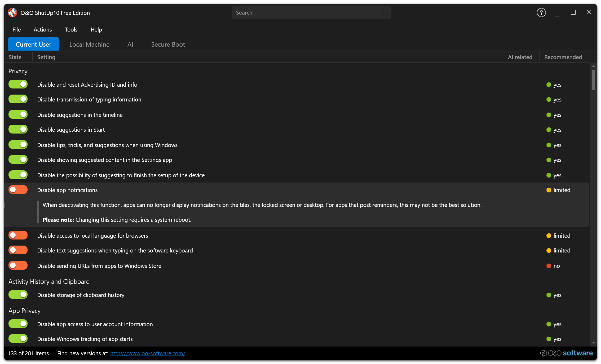Toggle Disable suggestions in Start
This screenshot has width=601, height=364.
click(18, 130)
